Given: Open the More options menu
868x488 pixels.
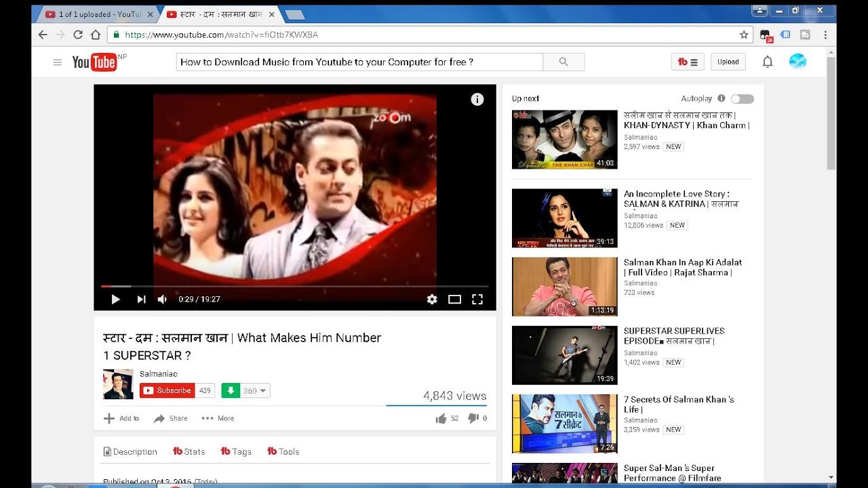Looking at the screenshot, I should [218, 418].
